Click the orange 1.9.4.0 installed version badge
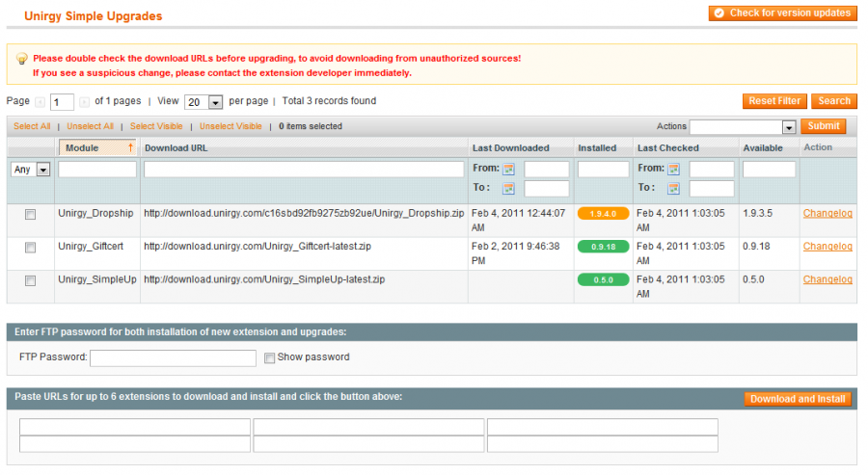 coord(603,214)
